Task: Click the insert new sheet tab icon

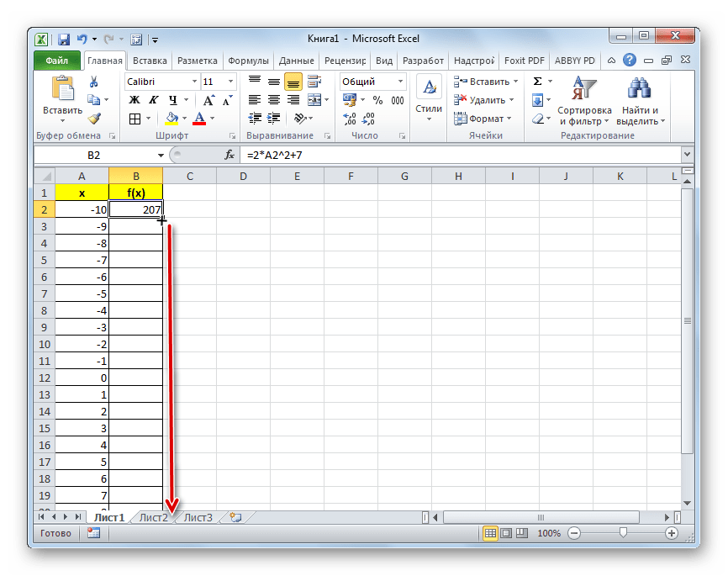Action: coord(235,518)
